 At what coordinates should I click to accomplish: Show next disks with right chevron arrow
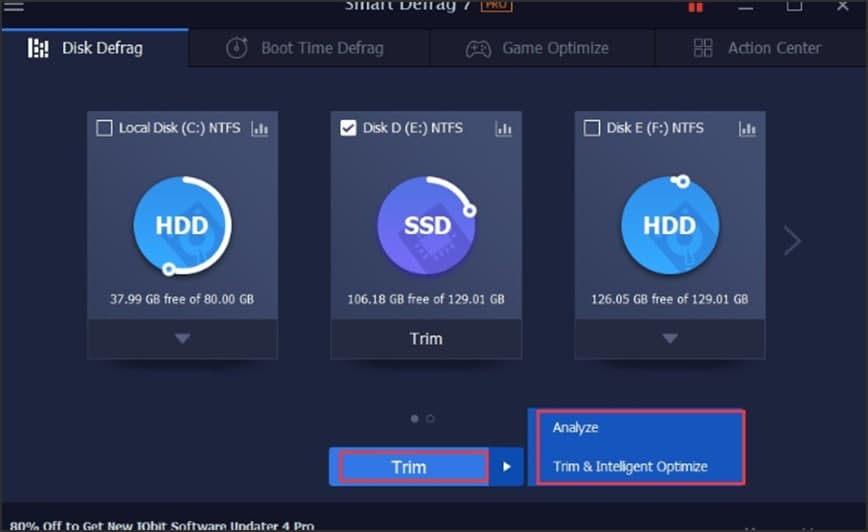click(x=792, y=240)
